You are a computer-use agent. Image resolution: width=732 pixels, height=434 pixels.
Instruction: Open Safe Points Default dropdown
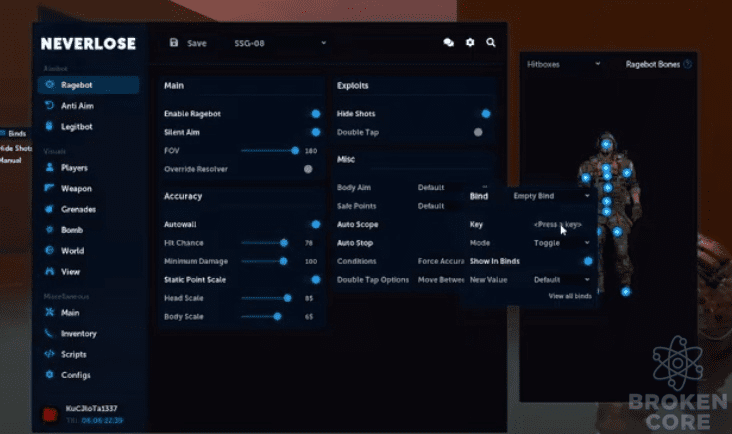[x=440, y=206]
